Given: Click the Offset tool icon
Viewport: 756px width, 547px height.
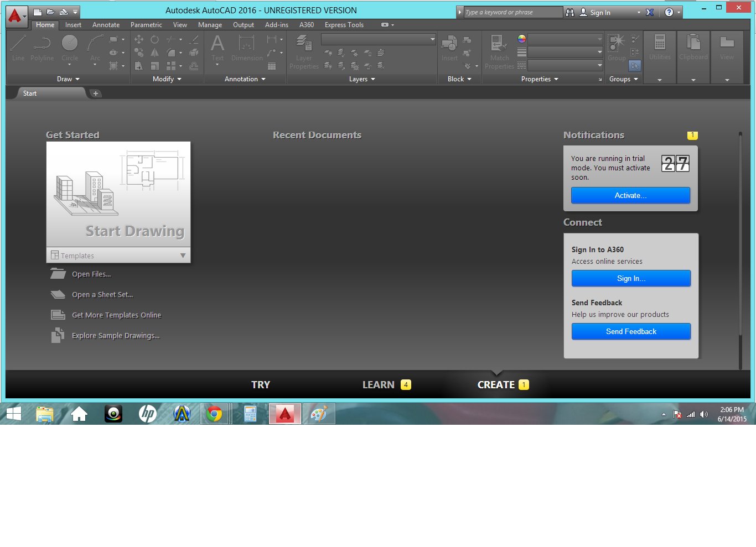Looking at the screenshot, I should 194,66.
